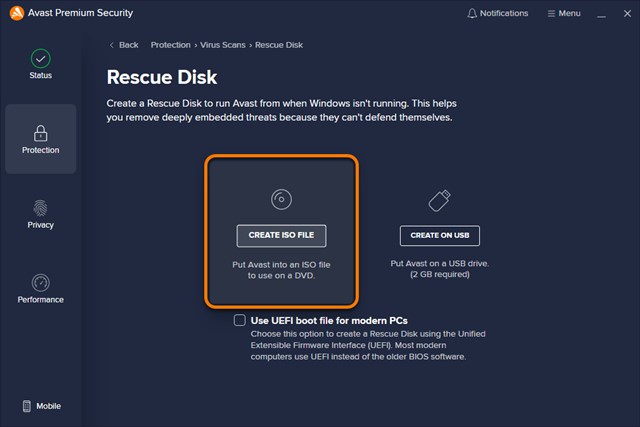Open the Performance gauge icon
This screenshot has height=427, width=640.
40,282
